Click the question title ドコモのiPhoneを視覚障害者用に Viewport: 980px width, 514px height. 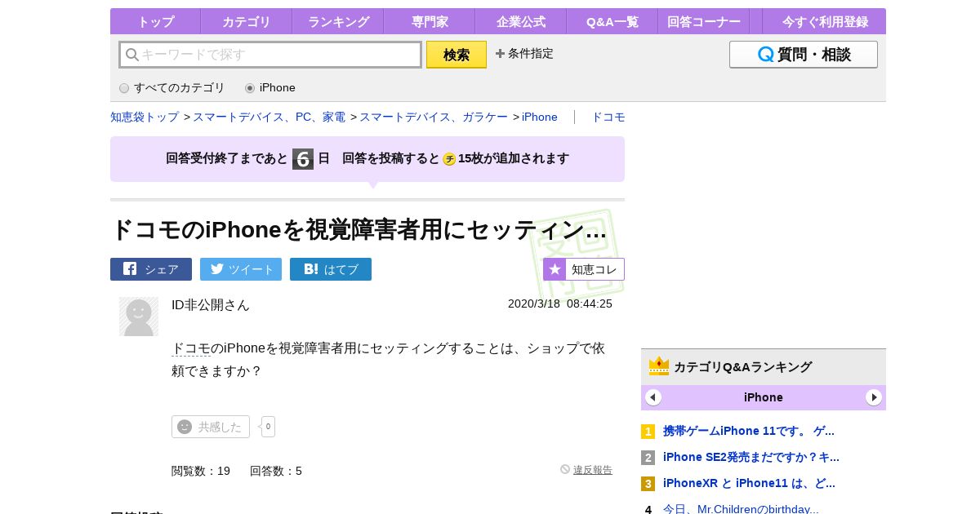click(359, 230)
